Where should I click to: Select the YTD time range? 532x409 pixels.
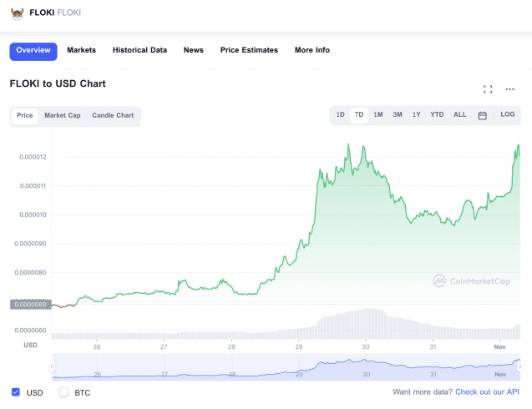(x=437, y=114)
